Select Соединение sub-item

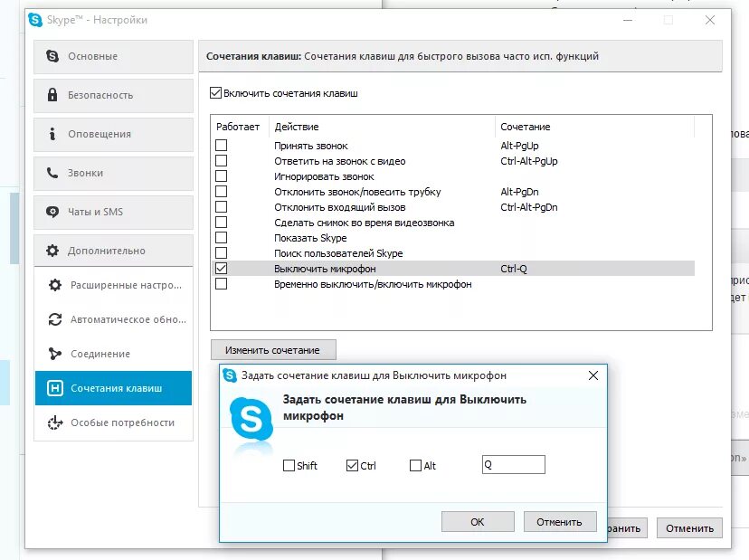coord(113,354)
